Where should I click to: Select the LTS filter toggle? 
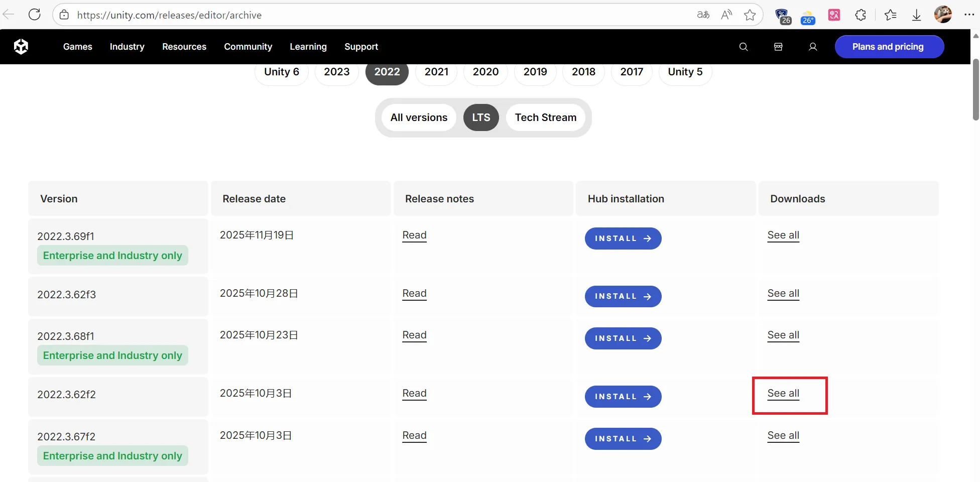[x=481, y=117]
